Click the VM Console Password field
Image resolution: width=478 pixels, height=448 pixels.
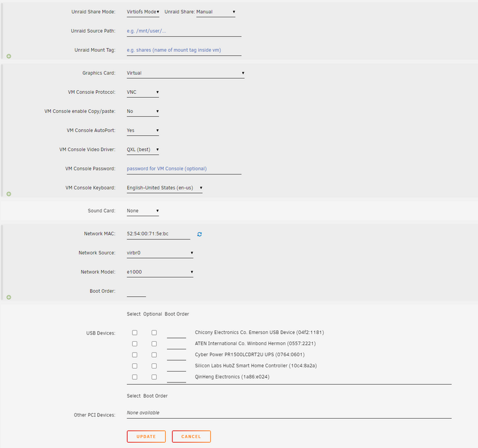coord(184,169)
